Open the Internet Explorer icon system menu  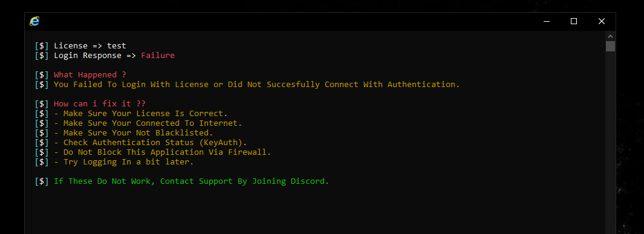(34, 21)
